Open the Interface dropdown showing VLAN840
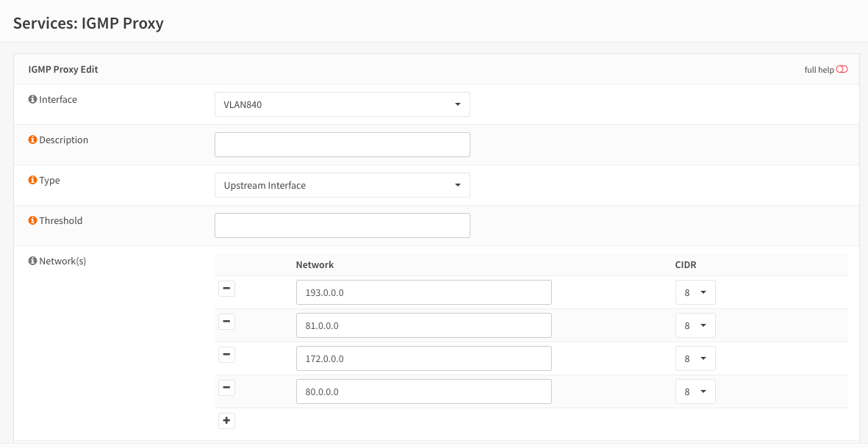This screenshot has width=868, height=448. click(x=342, y=104)
